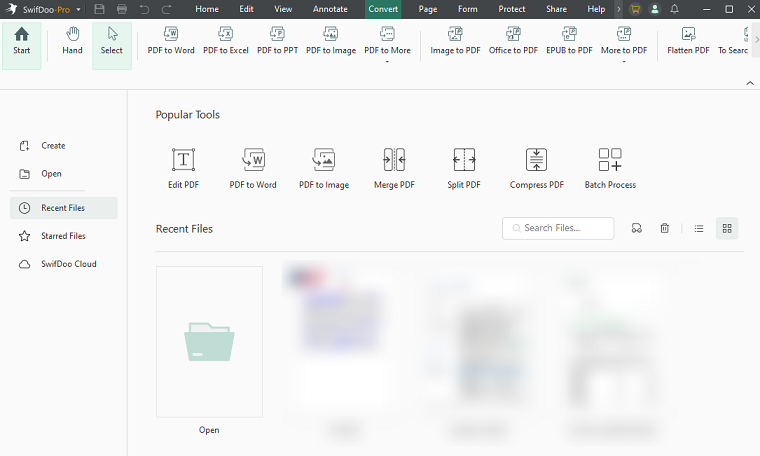The height and width of the screenshot is (456, 760).
Task: Switch to list view
Action: coord(698,228)
